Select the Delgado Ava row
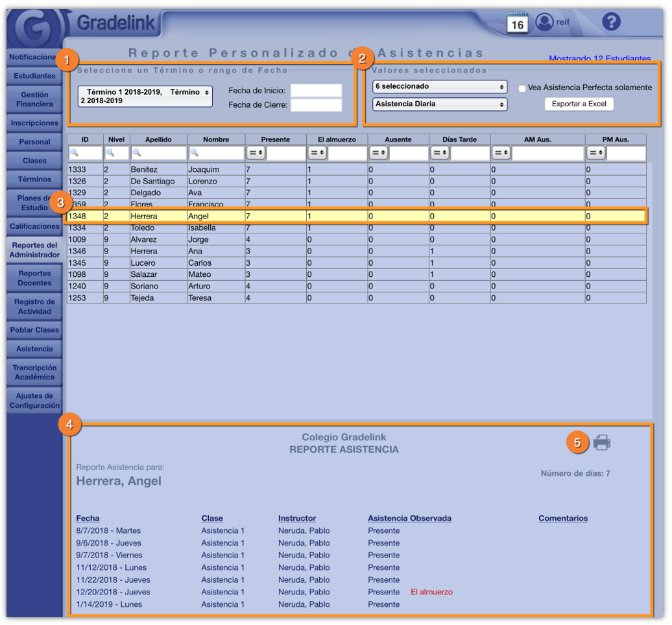 (x=357, y=193)
